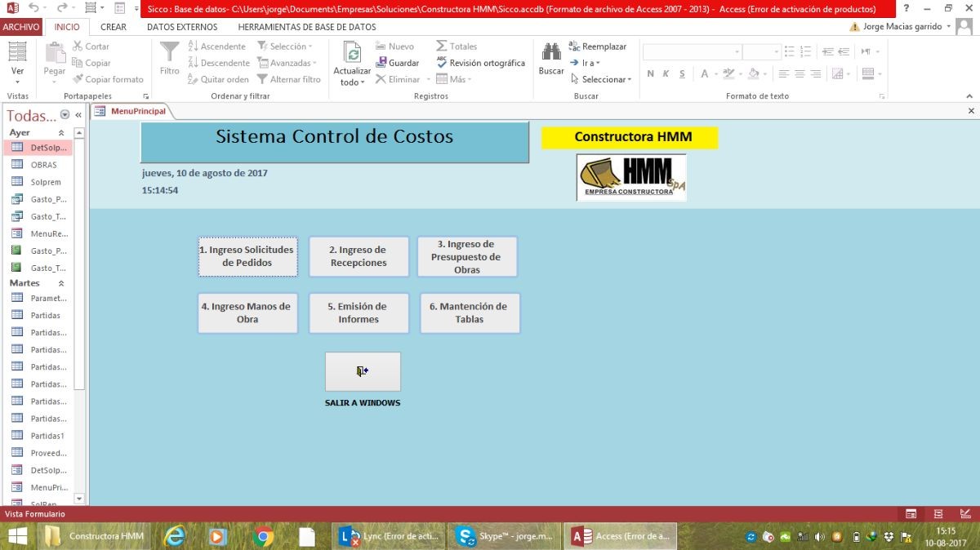
Task: Collapse the navigation pane shutter
Action: (78, 115)
